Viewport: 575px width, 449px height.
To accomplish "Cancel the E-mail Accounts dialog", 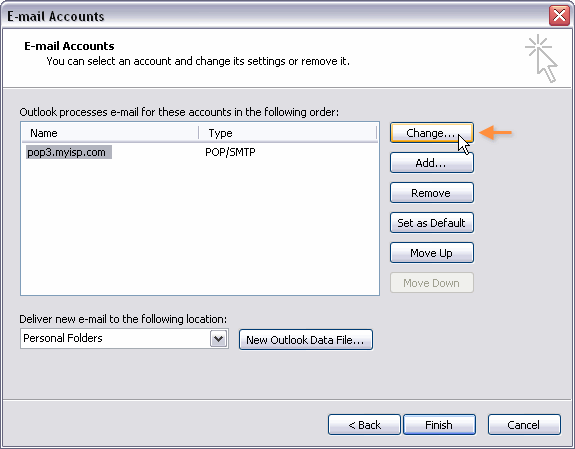I will 524,425.
